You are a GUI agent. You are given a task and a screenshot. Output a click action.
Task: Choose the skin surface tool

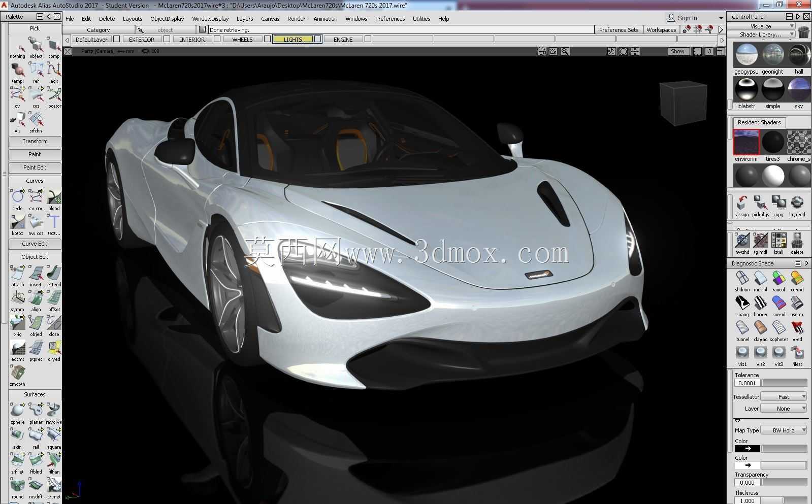click(x=17, y=439)
